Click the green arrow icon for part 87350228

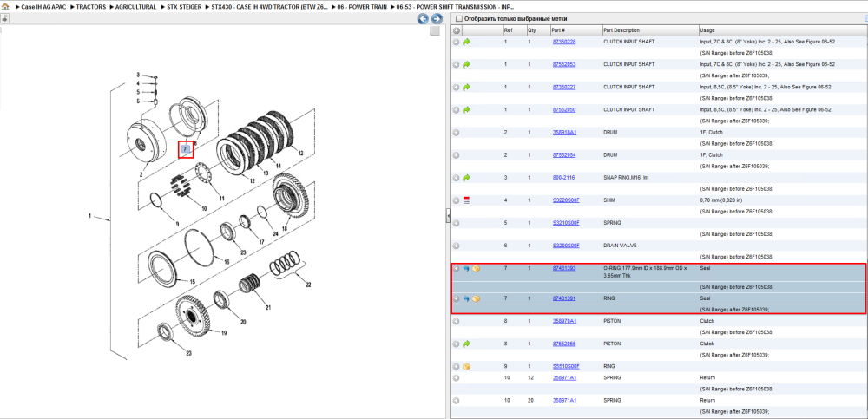click(x=466, y=42)
